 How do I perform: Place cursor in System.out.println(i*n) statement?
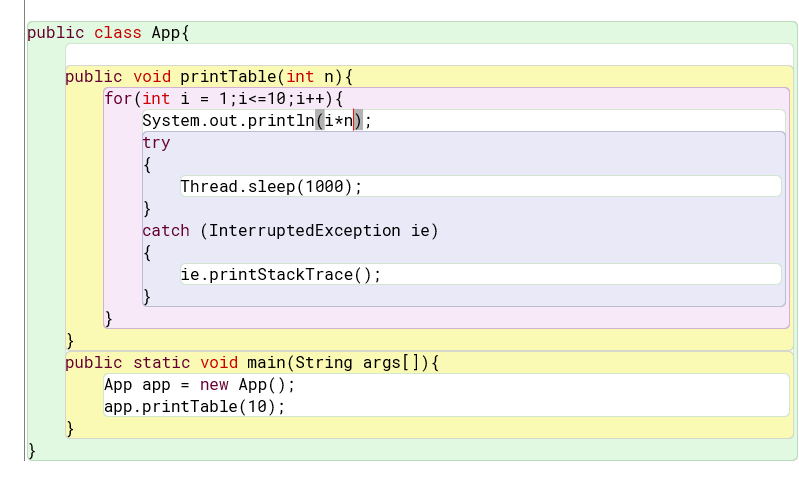[257, 121]
